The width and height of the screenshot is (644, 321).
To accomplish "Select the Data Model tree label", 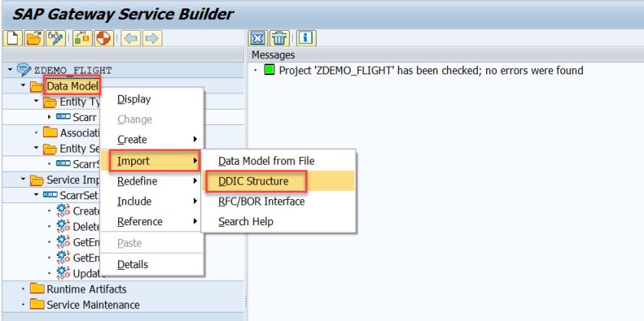I will coord(73,87).
